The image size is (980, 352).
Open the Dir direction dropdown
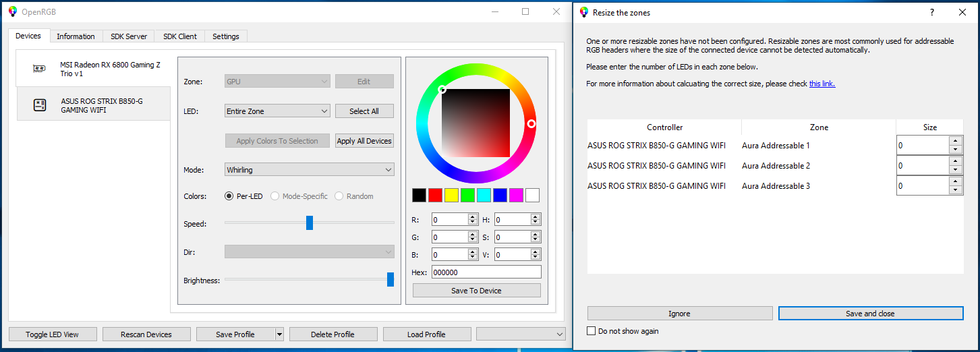click(x=310, y=252)
